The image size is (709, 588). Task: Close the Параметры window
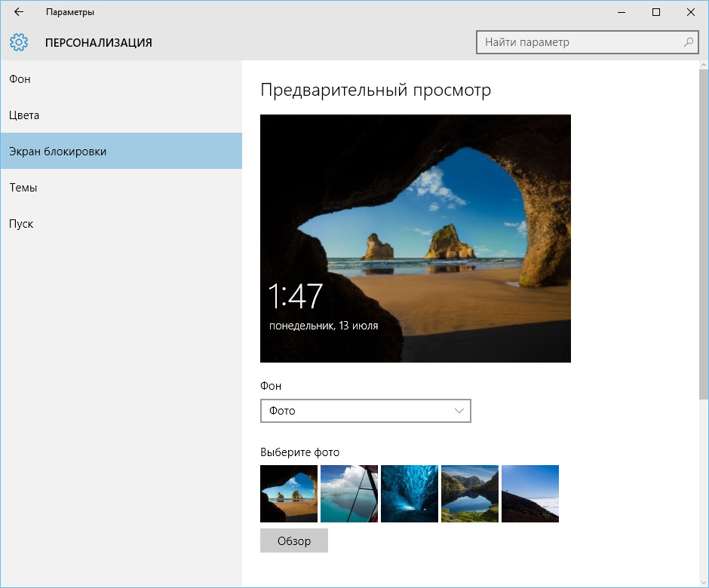[691, 12]
